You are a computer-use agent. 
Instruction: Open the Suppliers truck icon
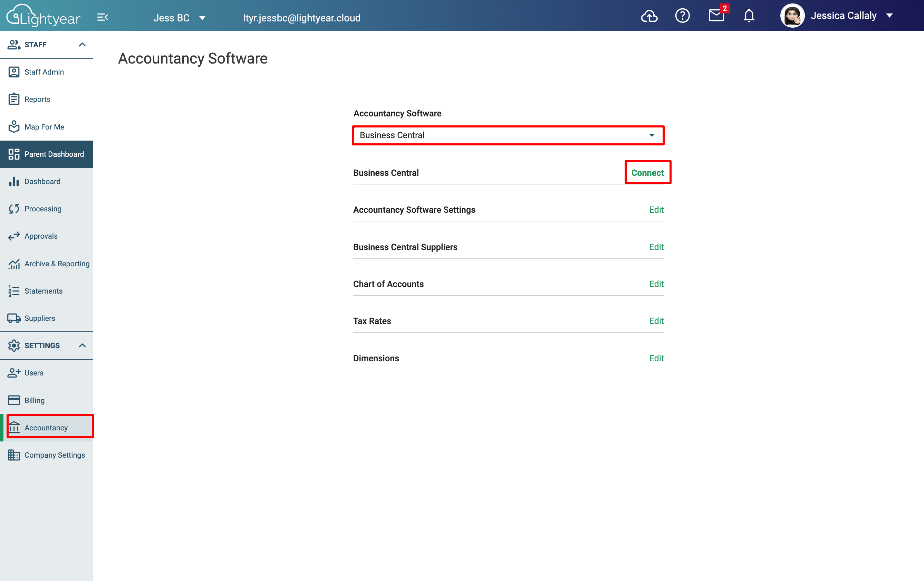14,318
